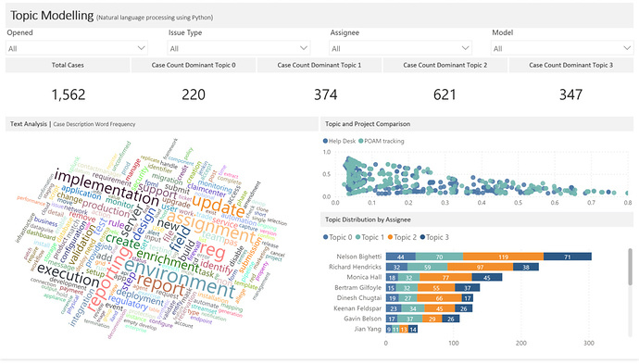The width and height of the screenshot is (639, 364).
Task: Click the Case Count Dominant Topic 2 header
Action: point(445,65)
